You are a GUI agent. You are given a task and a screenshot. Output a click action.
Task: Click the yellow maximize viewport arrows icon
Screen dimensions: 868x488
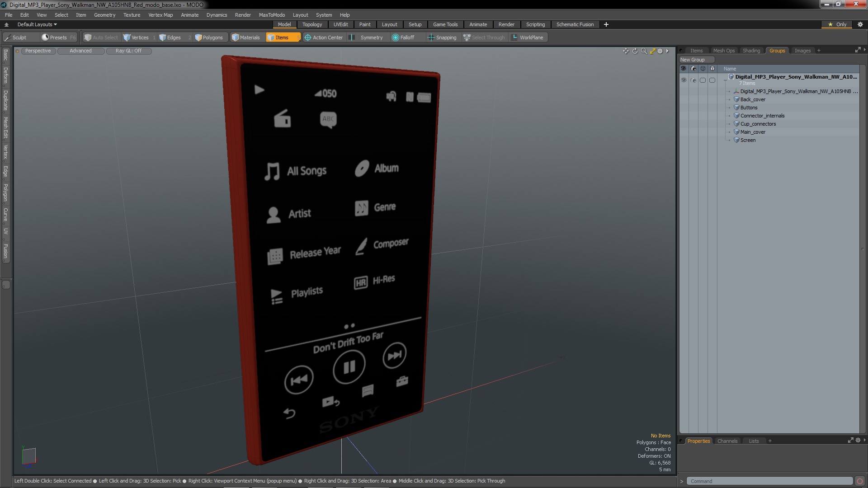(x=652, y=51)
